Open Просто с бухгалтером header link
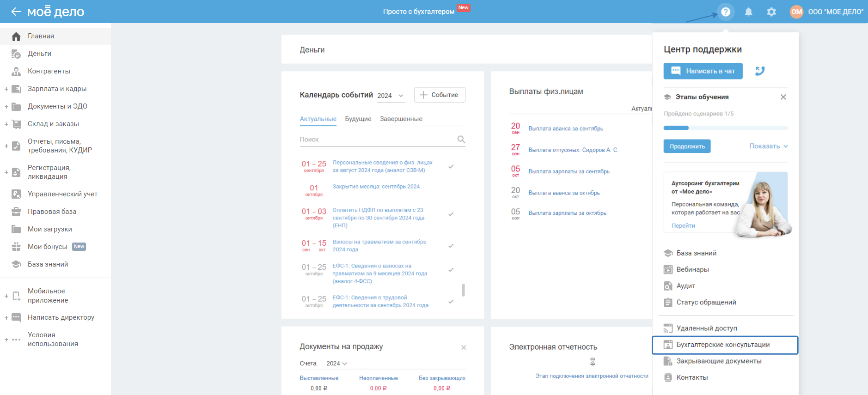Screen dimensions: 868x395 pos(419,12)
